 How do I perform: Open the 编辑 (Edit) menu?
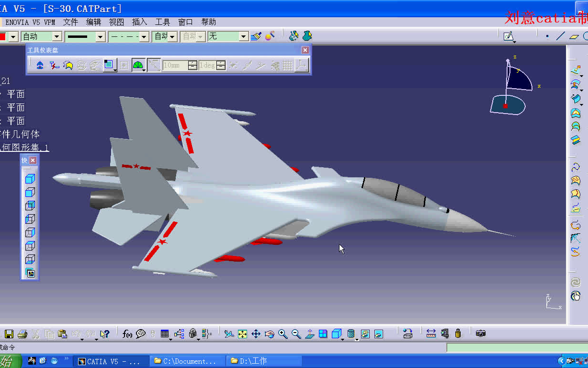click(93, 22)
